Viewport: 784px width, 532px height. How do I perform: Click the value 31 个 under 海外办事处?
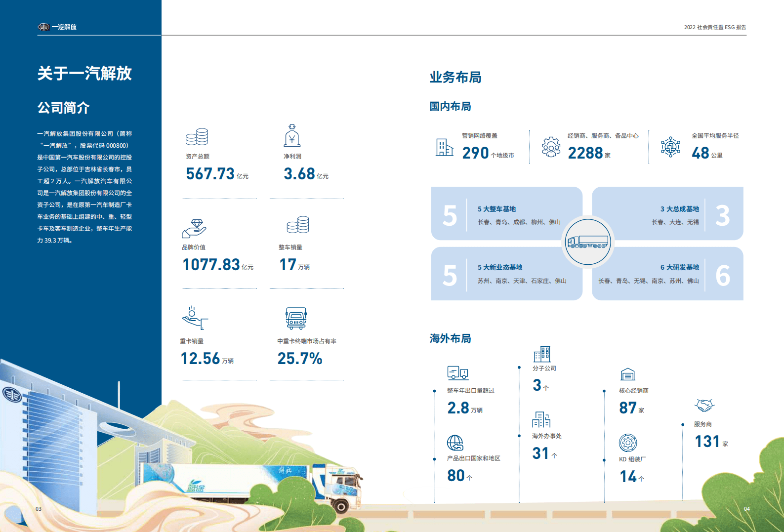pos(545,453)
